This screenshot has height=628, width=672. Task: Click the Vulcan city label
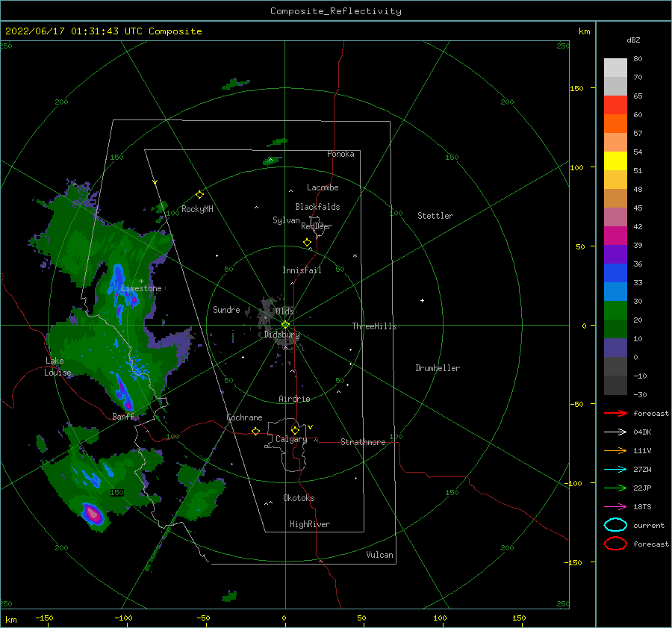(x=379, y=555)
